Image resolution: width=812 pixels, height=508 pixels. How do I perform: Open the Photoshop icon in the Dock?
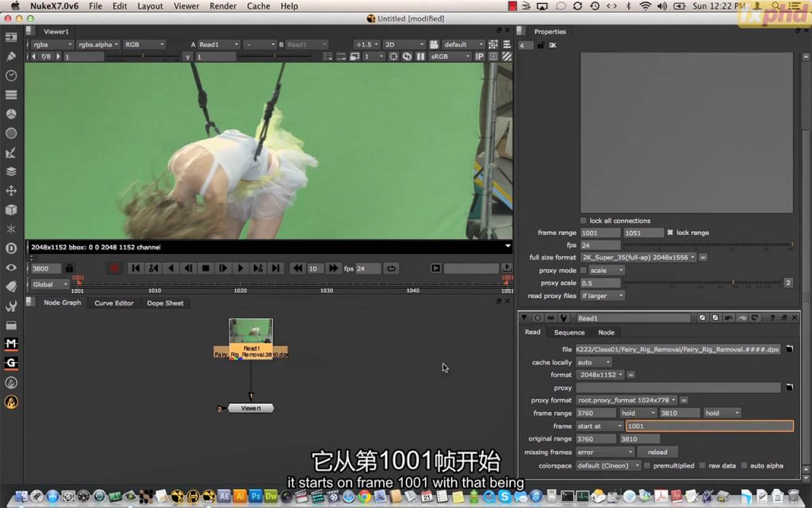(256, 496)
